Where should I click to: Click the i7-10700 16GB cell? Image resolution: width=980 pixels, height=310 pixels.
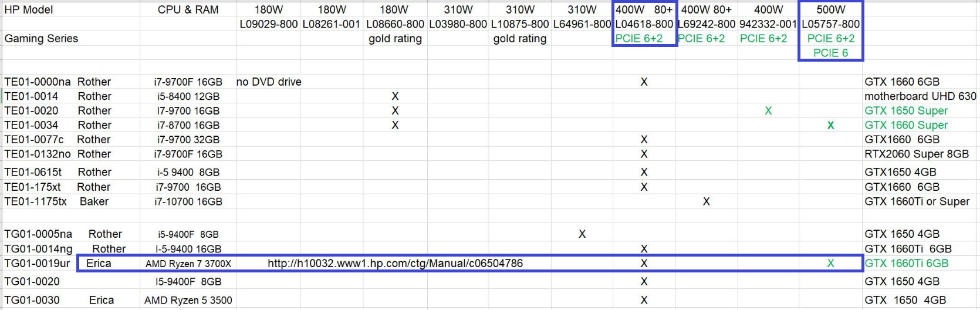[x=188, y=201]
